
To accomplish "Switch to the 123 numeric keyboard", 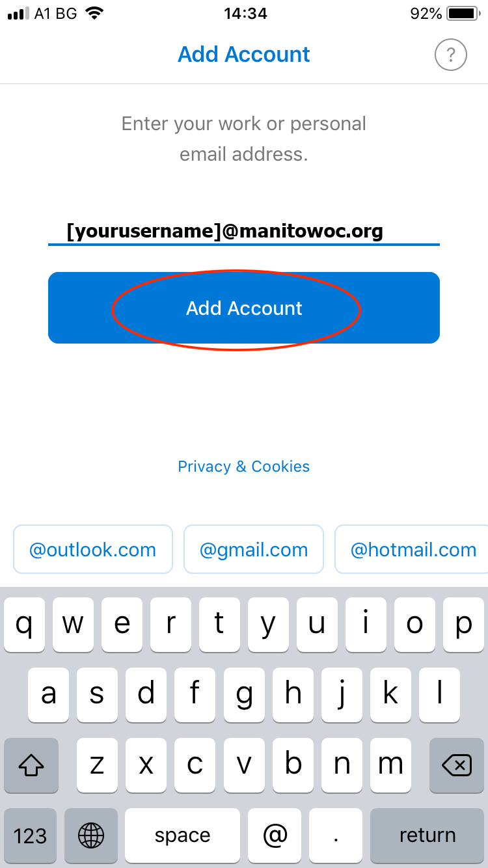I will coord(31,835).
